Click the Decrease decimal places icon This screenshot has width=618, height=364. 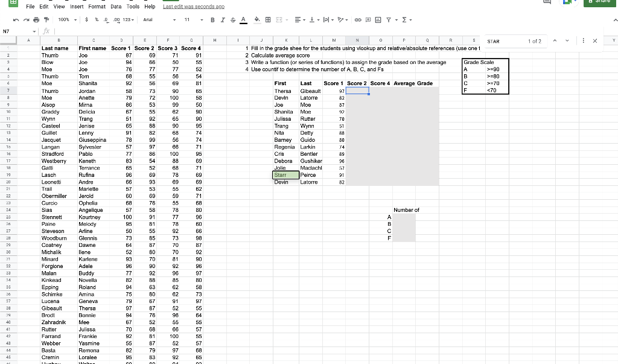(x=106, y=19)
